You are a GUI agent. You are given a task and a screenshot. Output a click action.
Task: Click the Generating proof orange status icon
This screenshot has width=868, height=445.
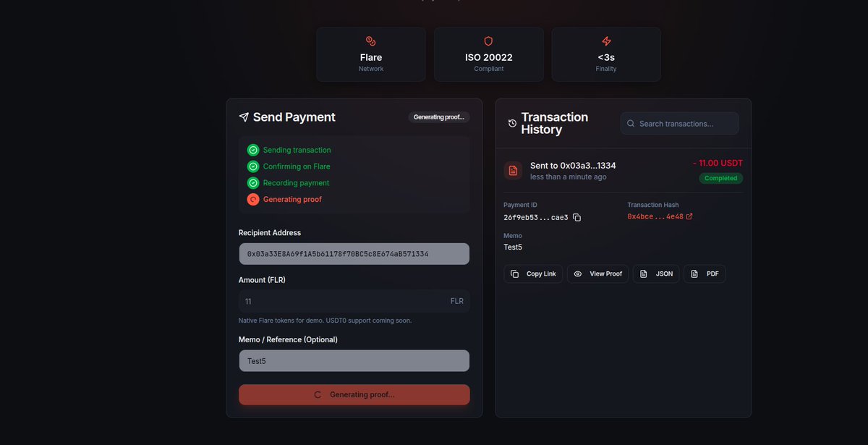pyautogui.click(x=253, y=199)
